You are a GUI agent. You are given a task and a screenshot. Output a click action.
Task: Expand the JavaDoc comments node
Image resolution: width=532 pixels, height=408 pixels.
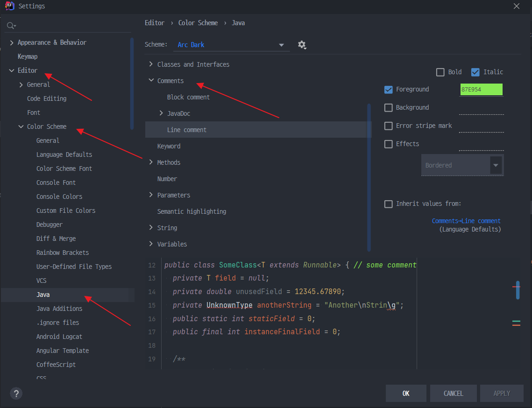161,113
